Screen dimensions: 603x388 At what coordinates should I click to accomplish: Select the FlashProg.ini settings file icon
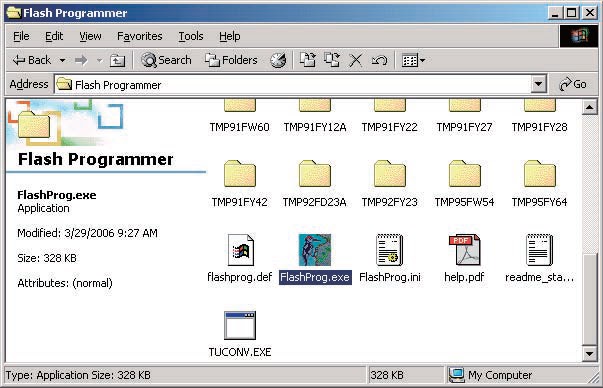[x=389, y=250]
